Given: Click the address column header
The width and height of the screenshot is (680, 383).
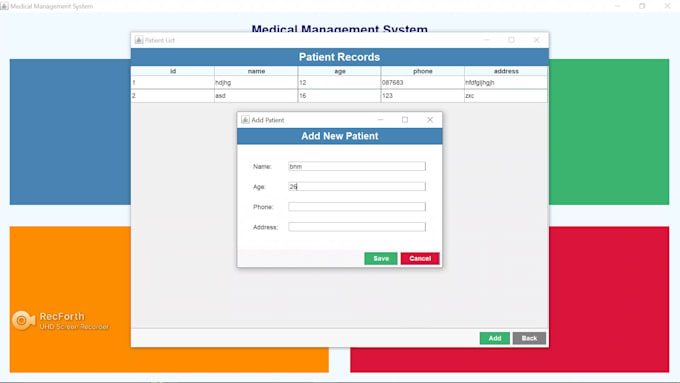Looking at the screenshot, I should (506, 71).
